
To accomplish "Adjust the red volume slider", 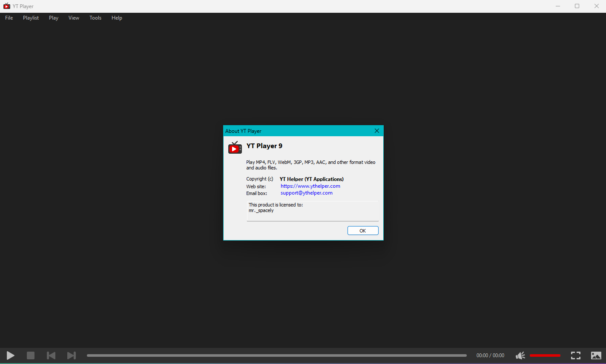I will coord(545,355).
